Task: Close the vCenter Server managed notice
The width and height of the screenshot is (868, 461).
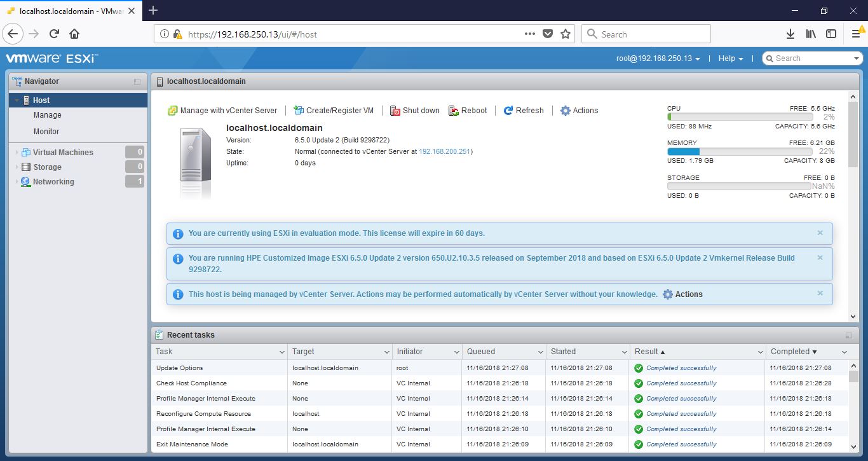Action: [x=820, y=293]
